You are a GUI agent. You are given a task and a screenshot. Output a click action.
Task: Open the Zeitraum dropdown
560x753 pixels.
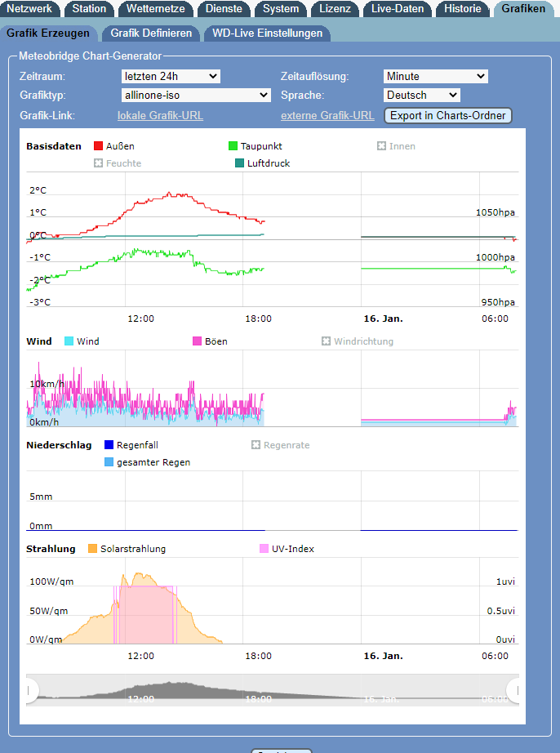pyautogui.click(x=170, y=76)
